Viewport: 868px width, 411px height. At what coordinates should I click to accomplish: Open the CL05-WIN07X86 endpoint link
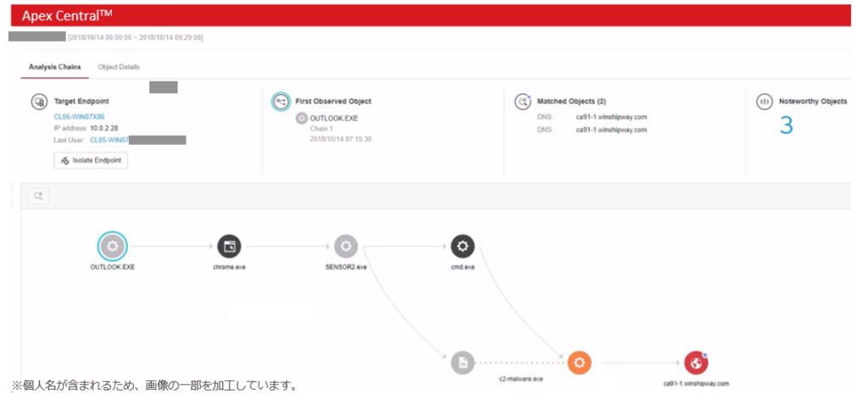click(79, 117)
